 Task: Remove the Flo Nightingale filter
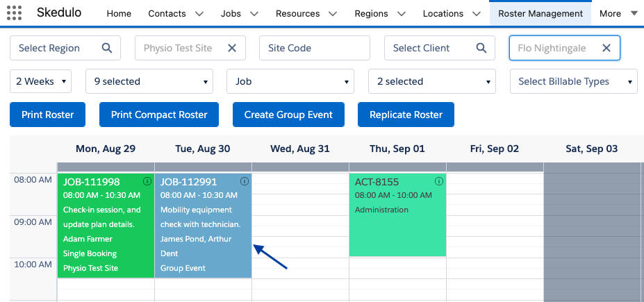(x=606, y=48)
